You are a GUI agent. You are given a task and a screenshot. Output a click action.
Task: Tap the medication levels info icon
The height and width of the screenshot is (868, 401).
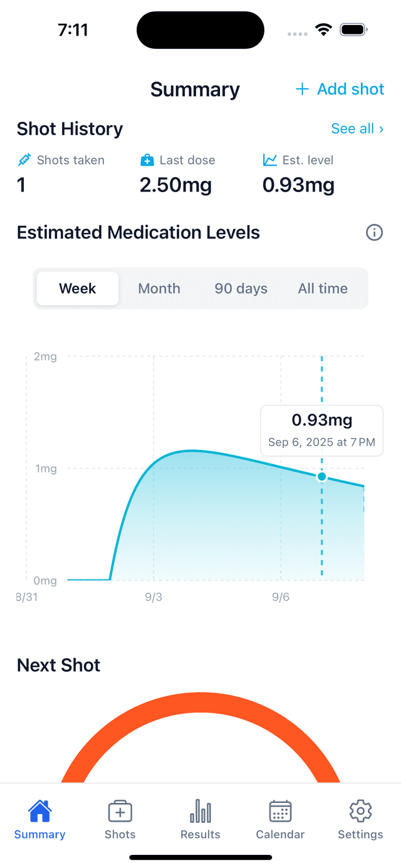click(x=374, y=233)
